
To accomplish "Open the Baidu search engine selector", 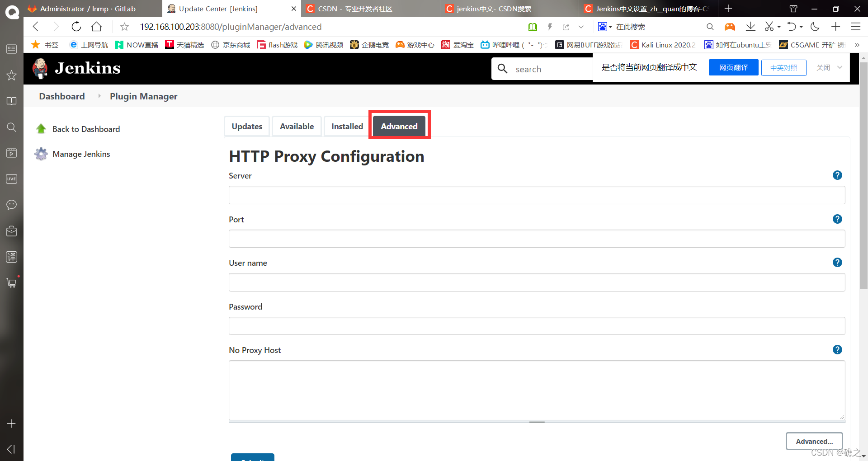I will pyautogui.click(x=604, y=27).
